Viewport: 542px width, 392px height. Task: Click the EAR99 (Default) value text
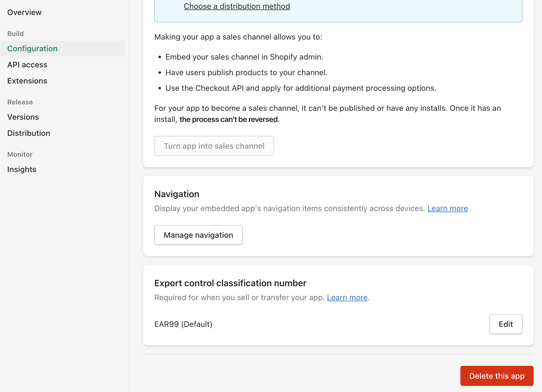point(183,324)
